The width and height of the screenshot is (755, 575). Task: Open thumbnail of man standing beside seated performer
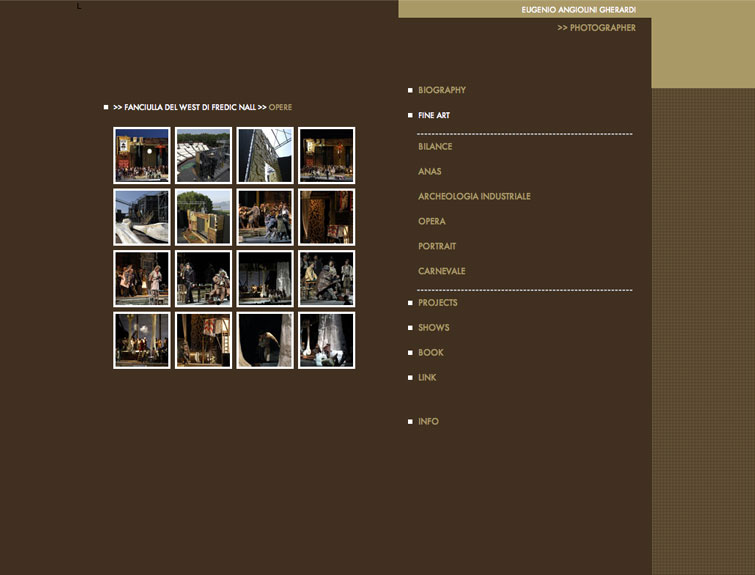[x=203, y=278]
